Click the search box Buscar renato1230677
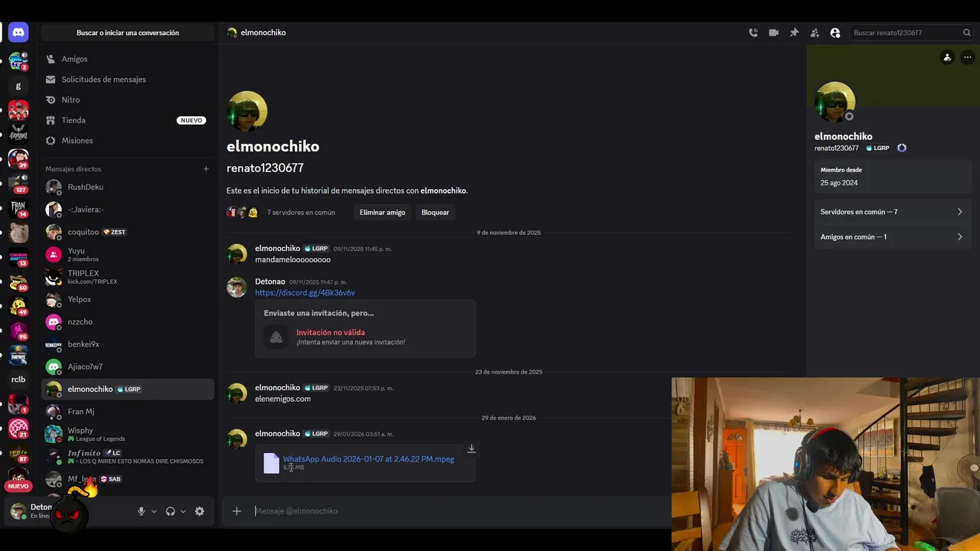The image size is (980, 551). [x=911, y=33]
